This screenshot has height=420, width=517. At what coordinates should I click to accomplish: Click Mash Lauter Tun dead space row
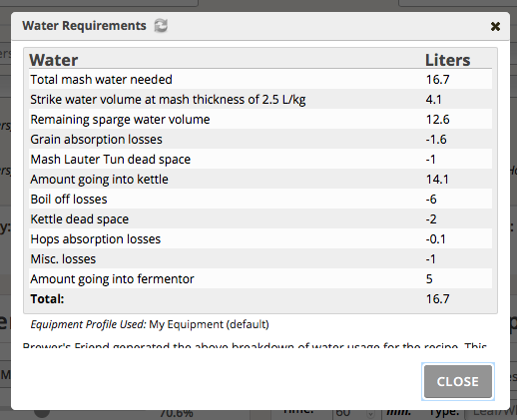pos(260,160)
